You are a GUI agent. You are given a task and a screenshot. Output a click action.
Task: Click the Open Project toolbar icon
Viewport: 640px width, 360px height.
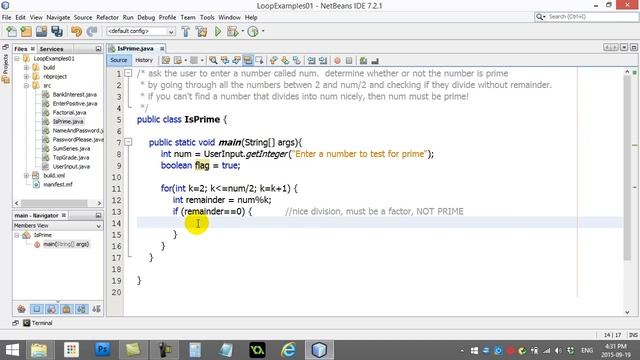[41, 31]
